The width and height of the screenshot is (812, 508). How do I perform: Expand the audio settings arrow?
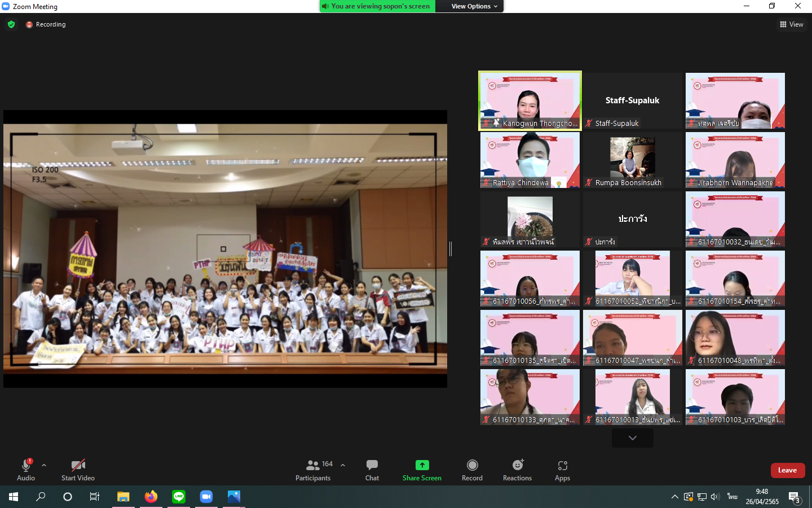(x=44, y=465)
